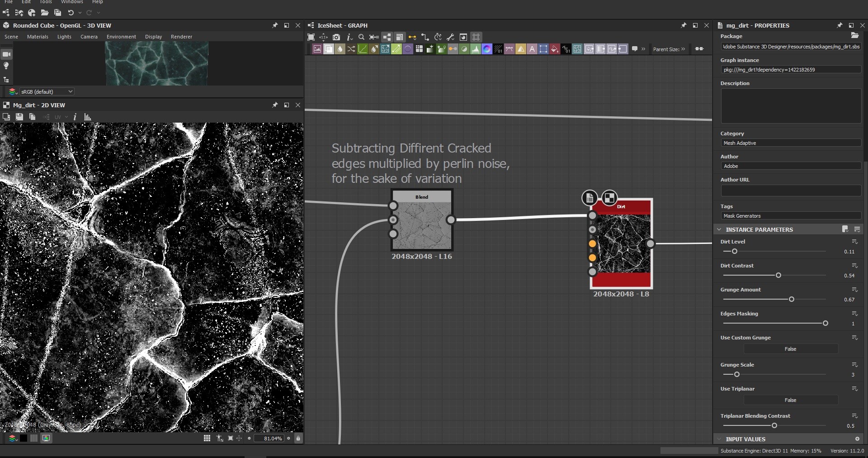
Task: Open the package folder icon in Properties
Action: 854,36
